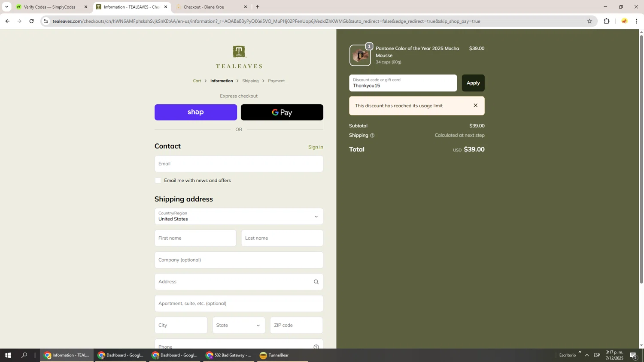Open the Country/Region dropdown
Screen dimensions: 644x362
click(239, 217)
